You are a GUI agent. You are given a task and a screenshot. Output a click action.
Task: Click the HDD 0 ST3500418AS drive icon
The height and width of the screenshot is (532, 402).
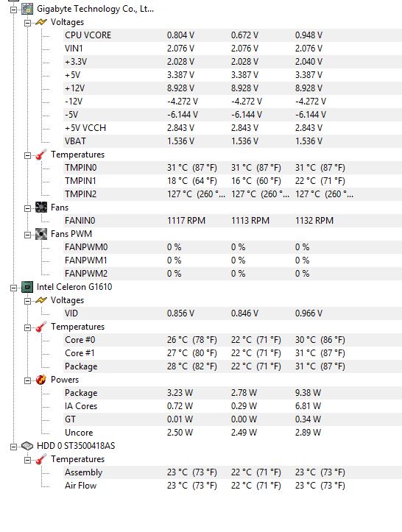pos(27,446)
